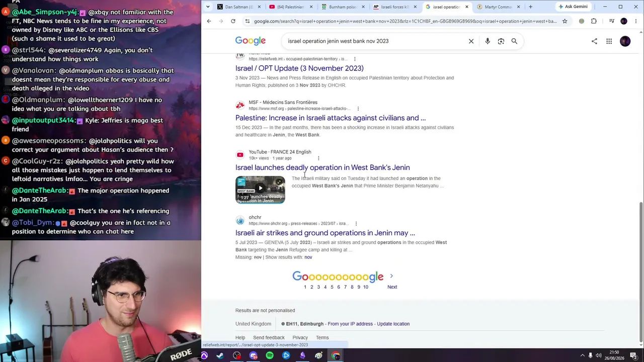This screenshot has height=362, width=644.
Task: Close the Israeli forces tab
Action: 415,7
